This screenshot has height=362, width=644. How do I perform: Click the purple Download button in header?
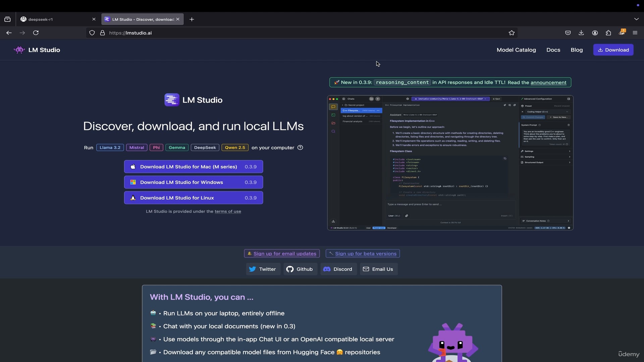click(x=613, y=50)
